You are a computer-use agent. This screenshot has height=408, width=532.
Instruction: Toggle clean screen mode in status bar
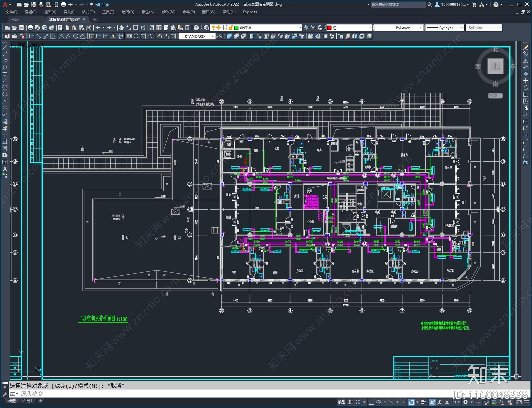click(x=519, y=402)
